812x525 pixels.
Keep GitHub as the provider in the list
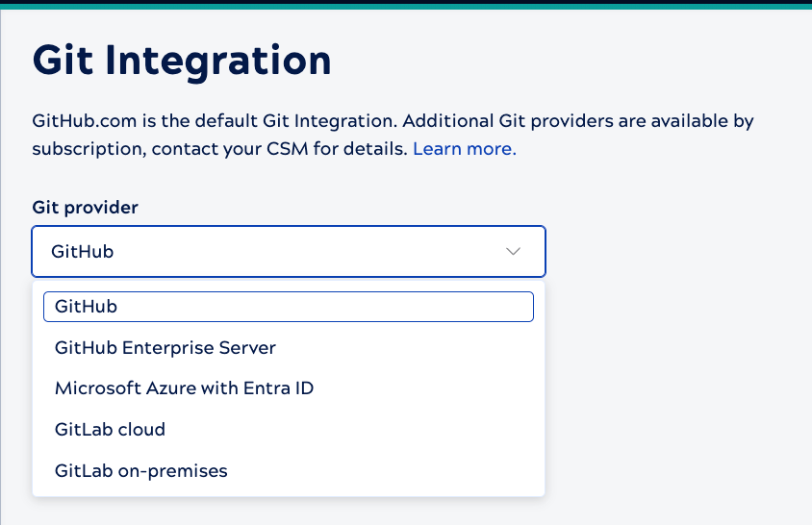click(289, 307)
